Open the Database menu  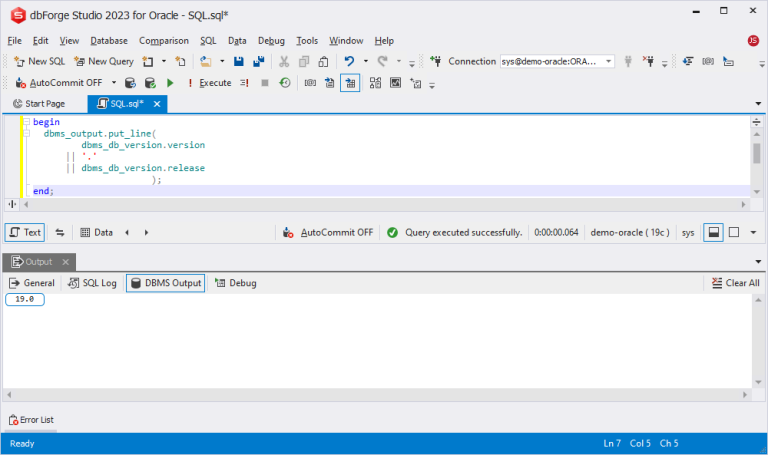coord(109,41)
